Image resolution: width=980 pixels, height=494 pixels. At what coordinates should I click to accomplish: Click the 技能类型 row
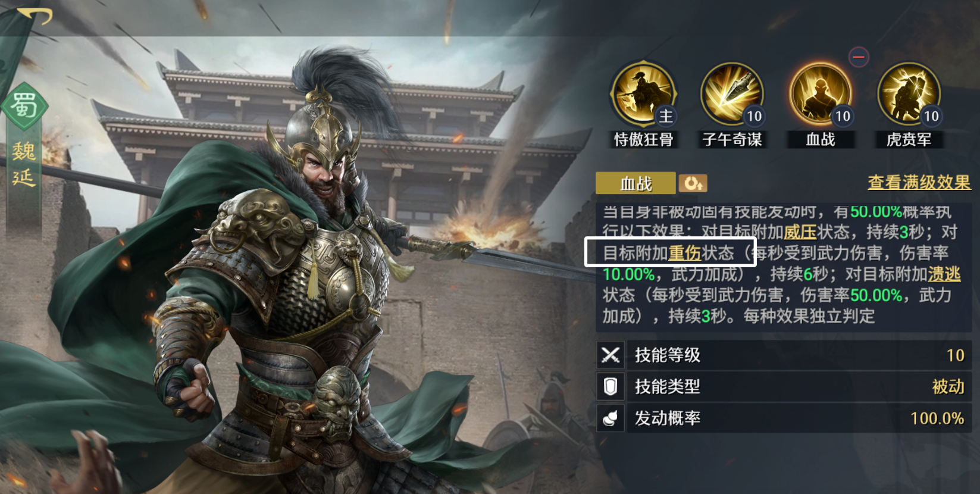[x=784, y=387]
